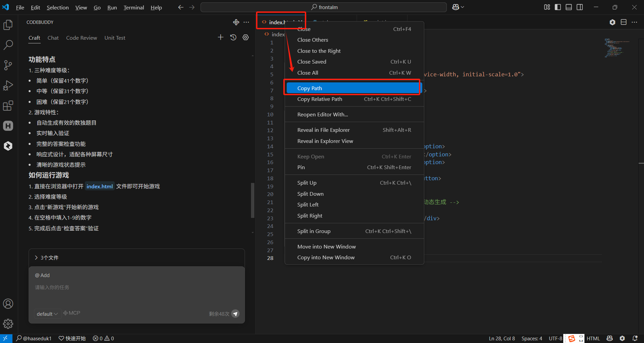The image size is (644, 343).
Task: Open the Run and Debug view
Action: tap(8, 85)
